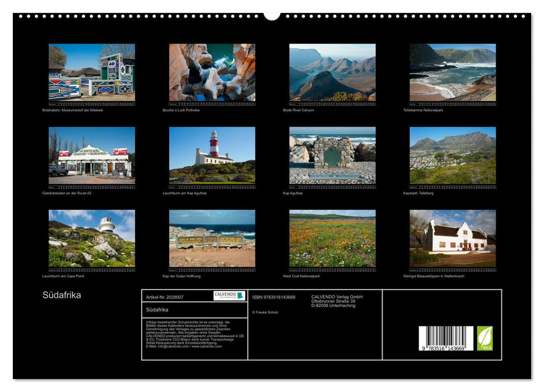Open the Weingut Blaauwklippen in Stellenbosch photo
Image resolution: width=544 pixels, height=392 pixels.
(452, 239)
